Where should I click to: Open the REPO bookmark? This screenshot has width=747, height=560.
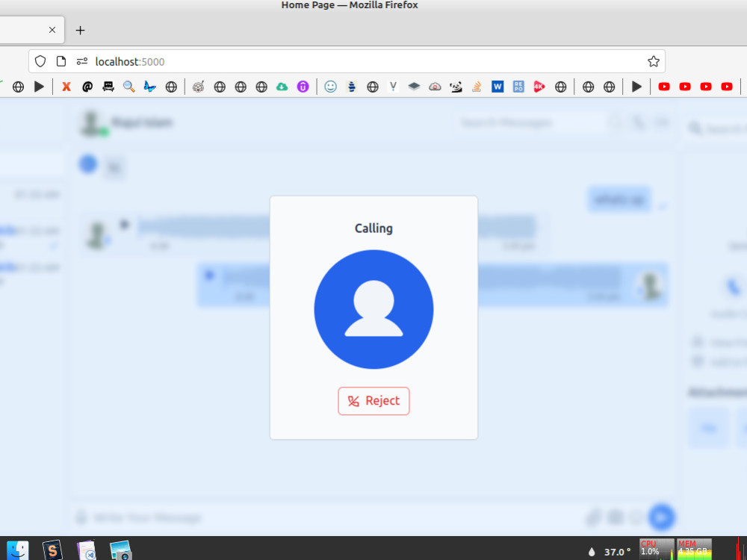pyautogui.click(x=519, y=87)
